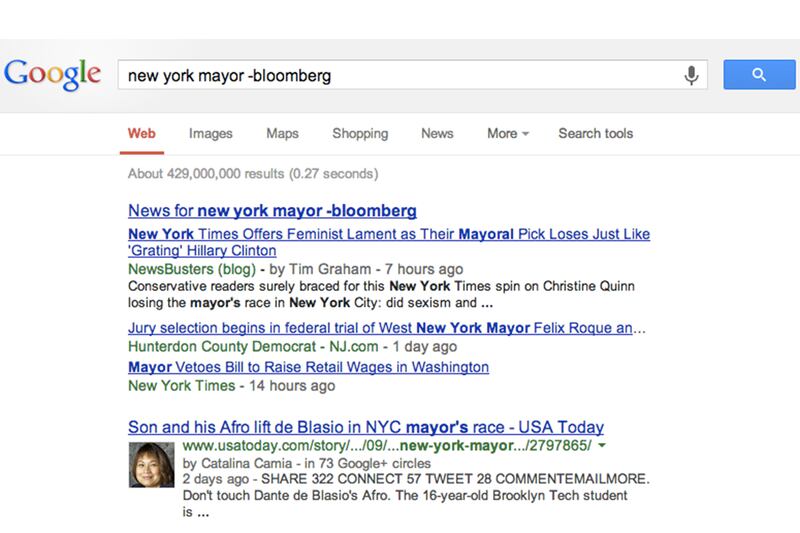Go to the Shopping tab

tap(360, 134)
